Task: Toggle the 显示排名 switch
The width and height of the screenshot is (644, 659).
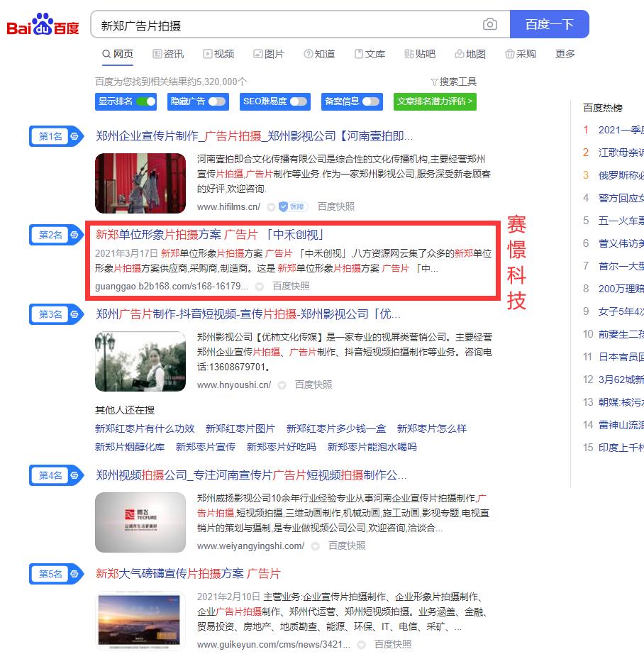Action: point(146,101)
